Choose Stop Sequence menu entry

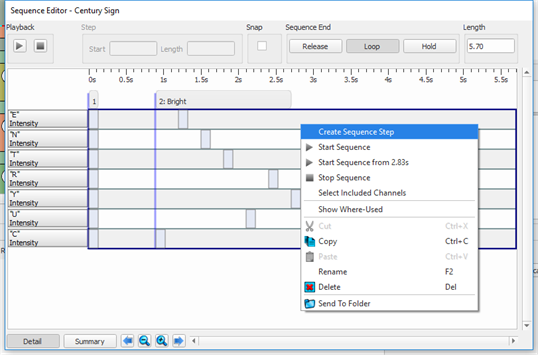[x=389, y=178]
